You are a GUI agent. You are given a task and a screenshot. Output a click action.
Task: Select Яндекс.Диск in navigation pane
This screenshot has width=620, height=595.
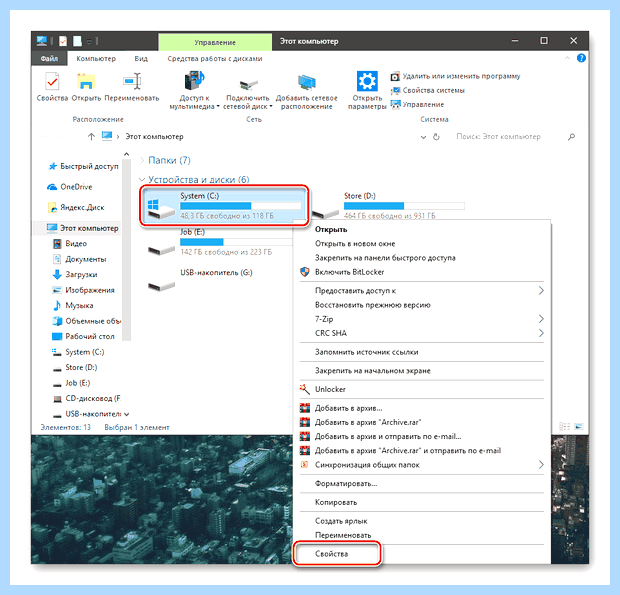pos(76,208)
